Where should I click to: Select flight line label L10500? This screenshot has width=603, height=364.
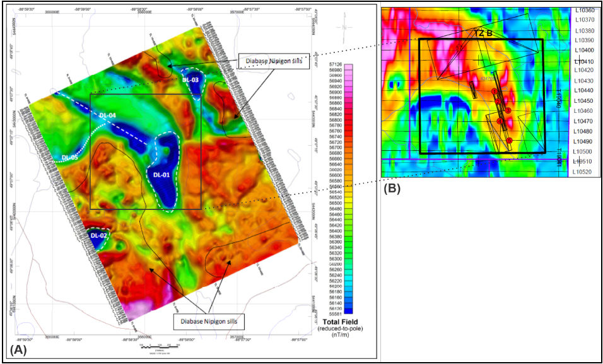pyautogui.click(x=584, y=151)
